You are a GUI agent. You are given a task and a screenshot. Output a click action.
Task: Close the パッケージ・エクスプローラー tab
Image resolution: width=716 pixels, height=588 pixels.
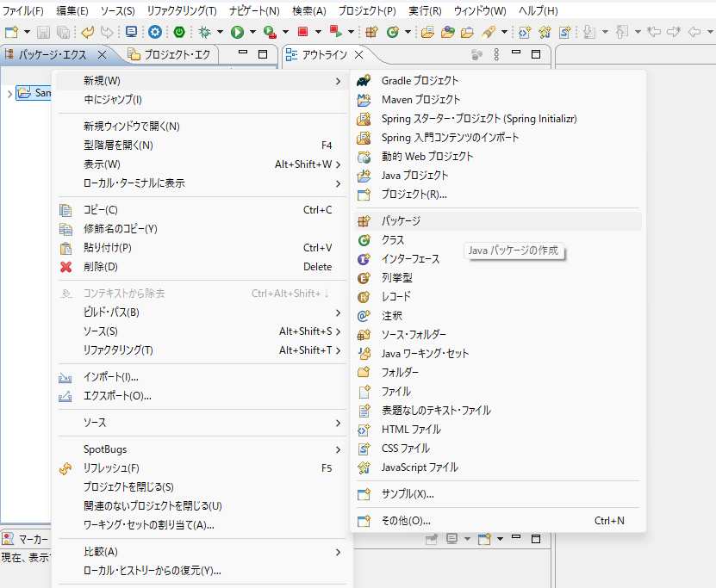[102, 54]
